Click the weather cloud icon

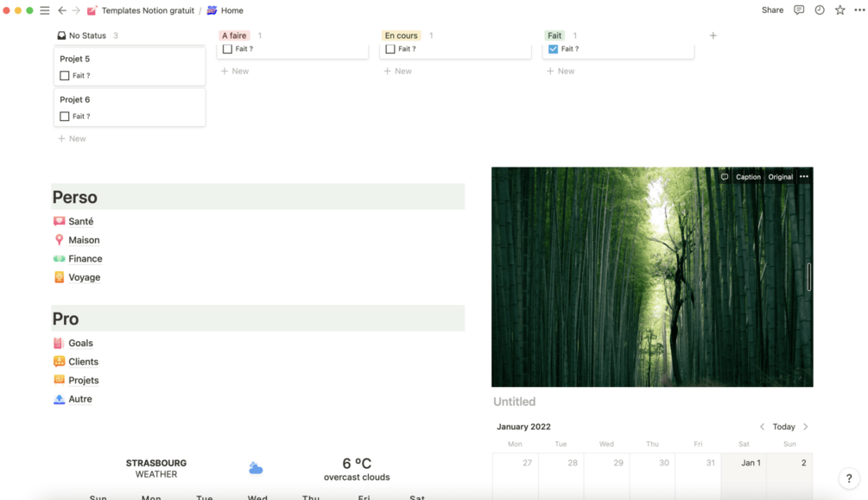click(x=256, y=468)
